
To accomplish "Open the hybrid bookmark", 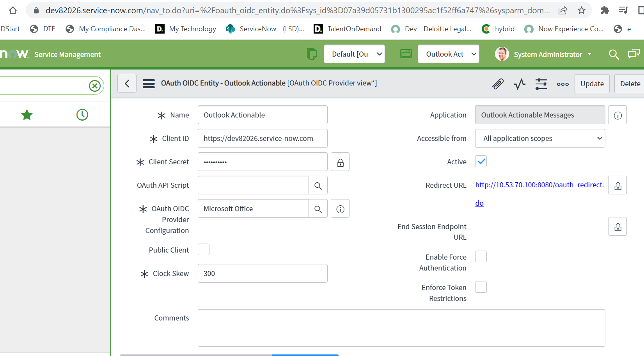I will coord(498,29).
